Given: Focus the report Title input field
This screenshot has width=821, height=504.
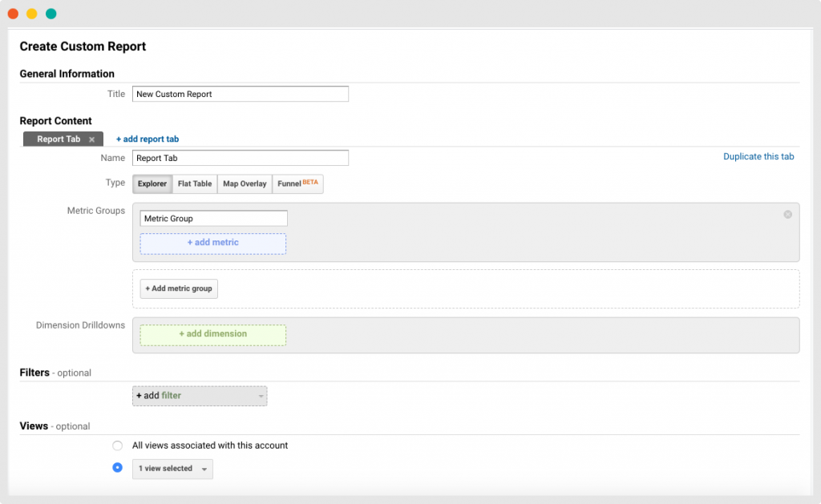Looking at the screenshot, I should (x=241, y=94).
